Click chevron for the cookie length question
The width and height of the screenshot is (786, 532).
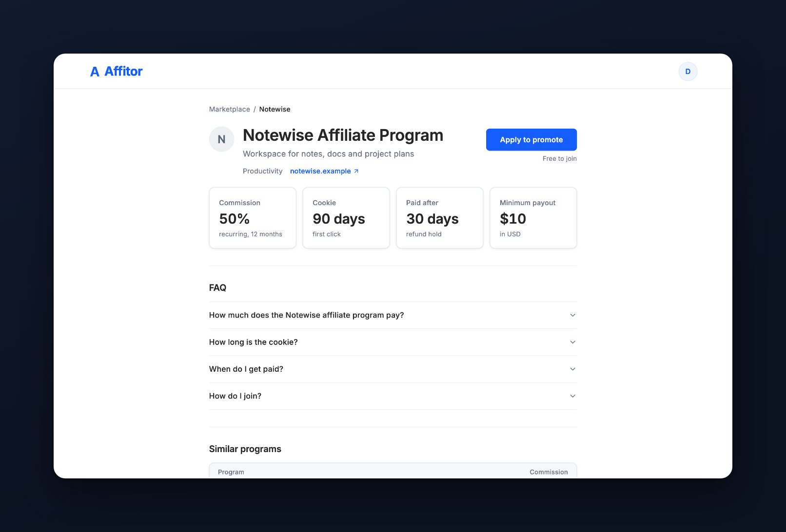[x=572, y=342]
